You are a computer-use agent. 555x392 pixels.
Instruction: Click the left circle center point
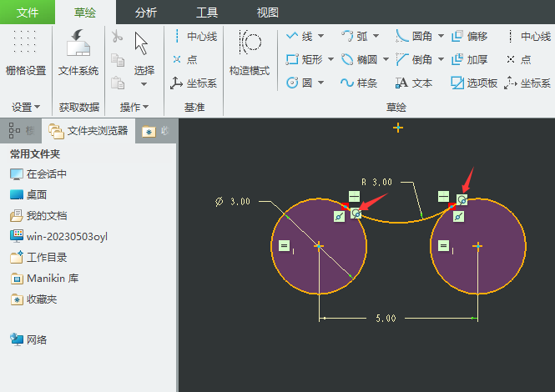319,246
